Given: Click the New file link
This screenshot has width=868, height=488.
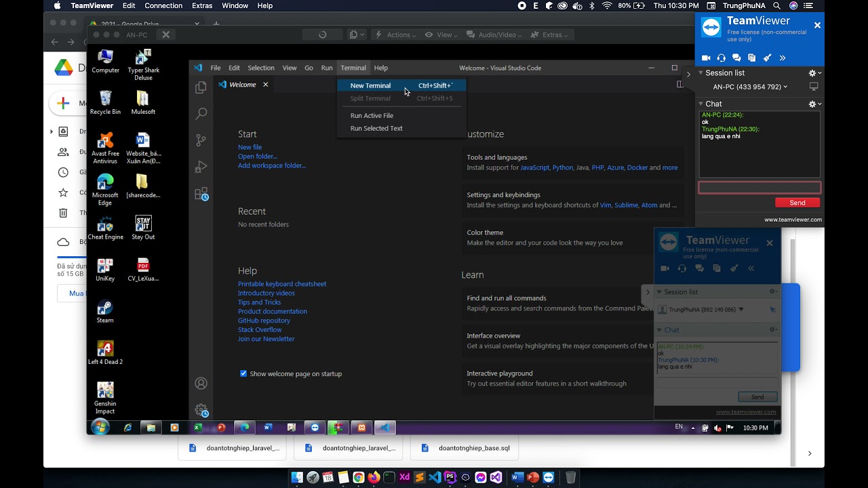Looking at the screenshot, I should 250,147.
